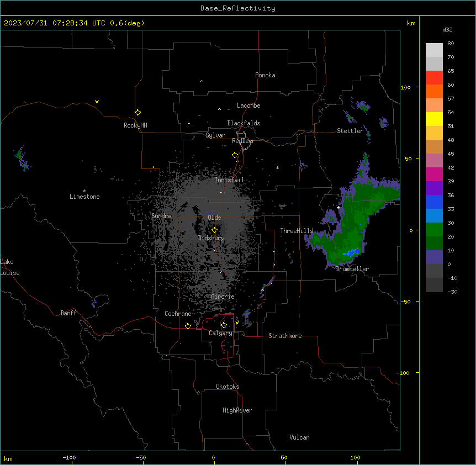Image resolution: width=476 pixels, height=465 pixels.
Task: Click the Lacombe city label
Action: tap(248, 105)
